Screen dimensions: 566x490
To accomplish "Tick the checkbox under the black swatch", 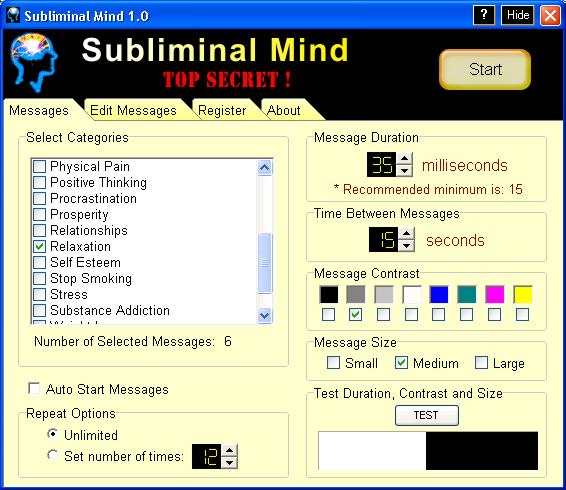I will pos(328,315).
